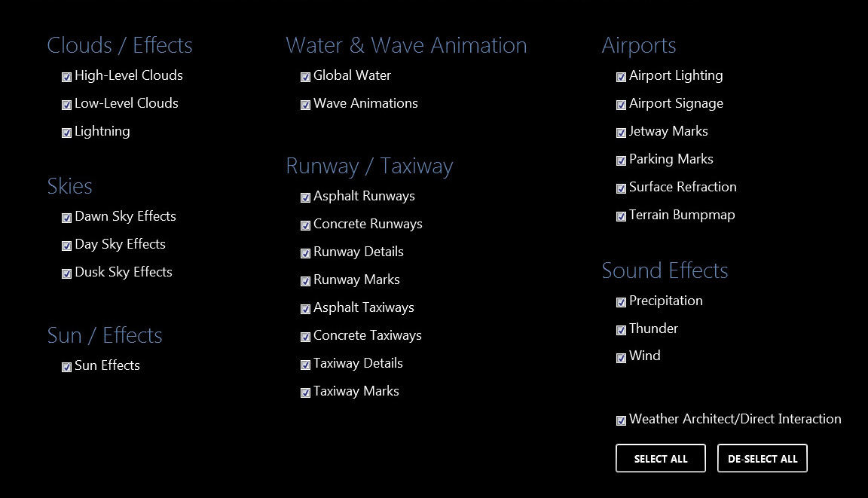
Task: Click the SELECT ALL button
Action: click(661, 458)
